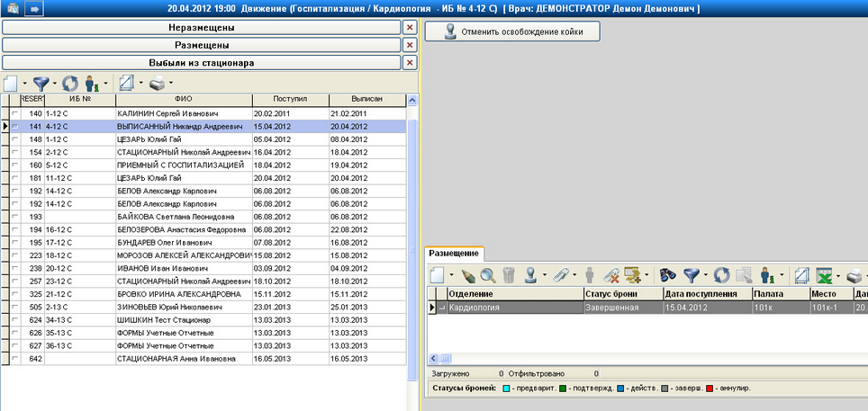The image size is (868, 411).
Task: Click the magnifying glass view icon
Action: click(x=488, y=273)
